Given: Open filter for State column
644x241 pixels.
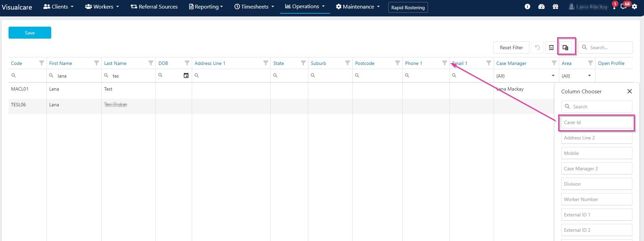Looking at the screenshot, I should [303, 63].
